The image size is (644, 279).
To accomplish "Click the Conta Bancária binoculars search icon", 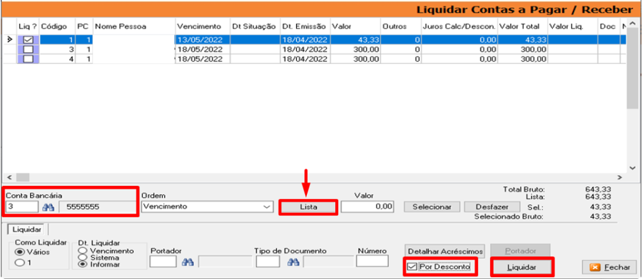I will click(49, 206).
